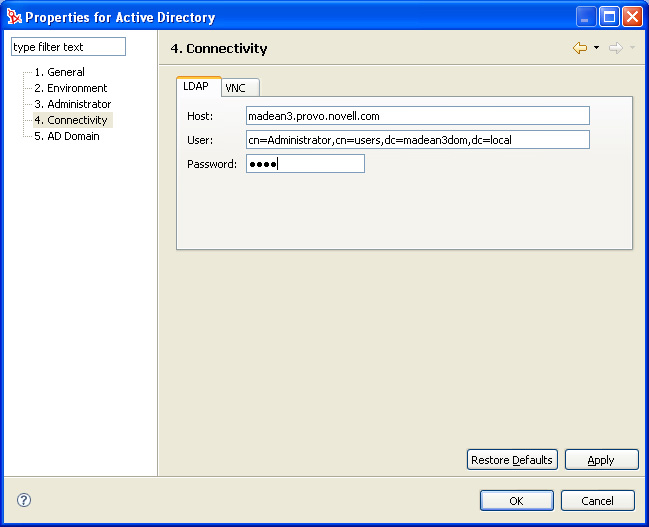Close the Properties for Active Directory window
The height and width of the screenshot is (527, 649).
[x=632, y=17]
